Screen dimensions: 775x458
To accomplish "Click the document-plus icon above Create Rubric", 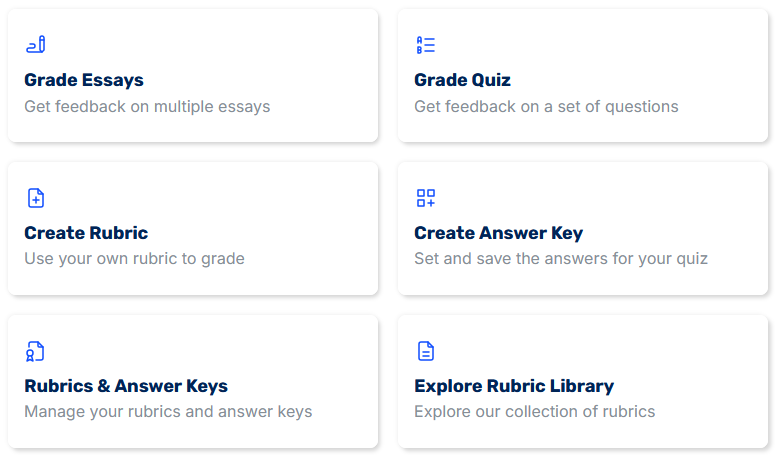I will point(35,198).
